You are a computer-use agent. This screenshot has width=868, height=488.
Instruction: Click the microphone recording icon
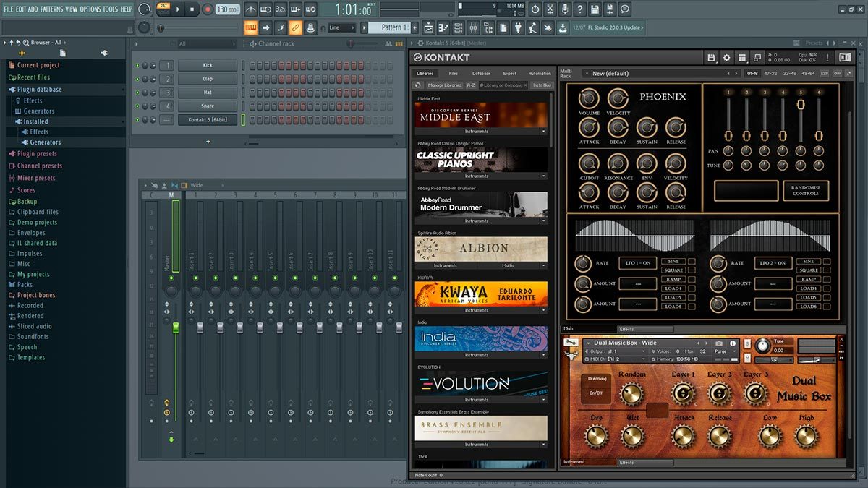(565, 9)
